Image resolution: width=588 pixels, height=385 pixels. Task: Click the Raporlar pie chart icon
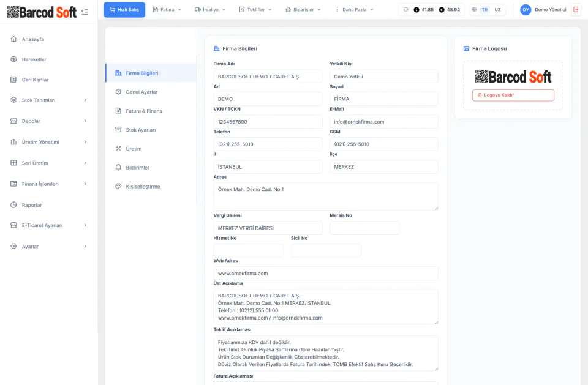[x=14, y=205]
